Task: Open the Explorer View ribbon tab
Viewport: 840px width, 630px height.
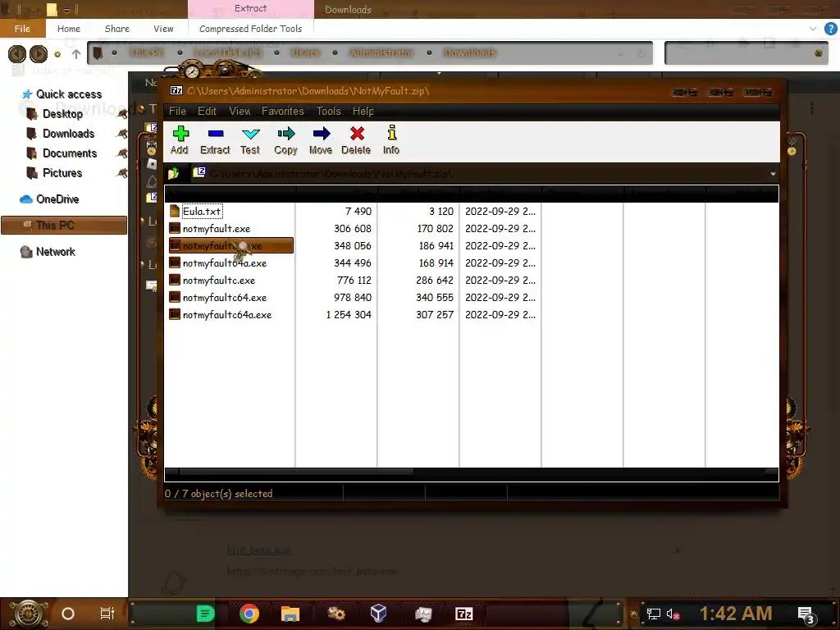Action: coord(163,29)
